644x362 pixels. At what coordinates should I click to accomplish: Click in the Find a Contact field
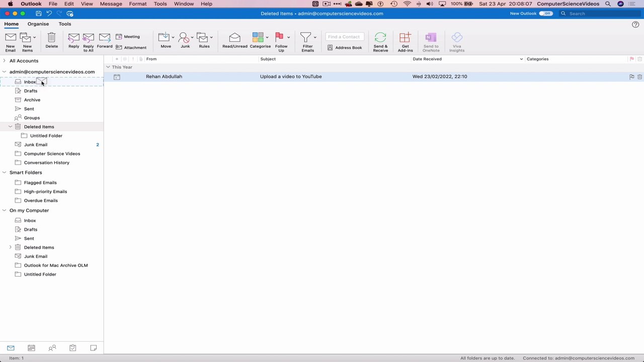345,37
